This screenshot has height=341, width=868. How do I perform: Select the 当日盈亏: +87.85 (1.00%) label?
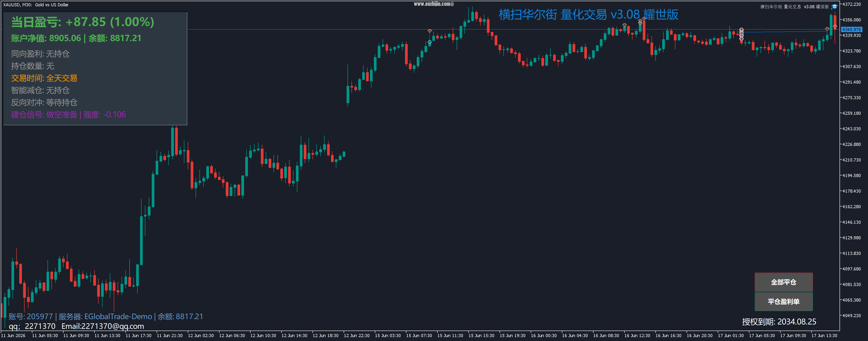click(x=83, y=22)
